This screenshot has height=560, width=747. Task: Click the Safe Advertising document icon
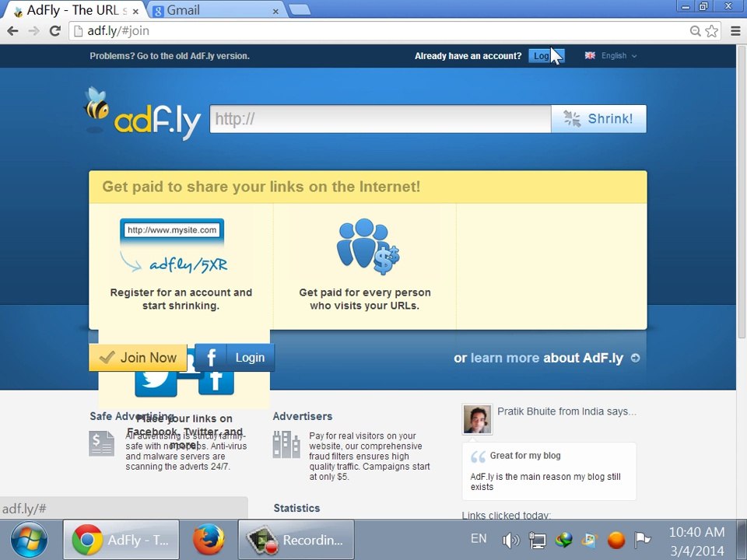coord(101,443)
